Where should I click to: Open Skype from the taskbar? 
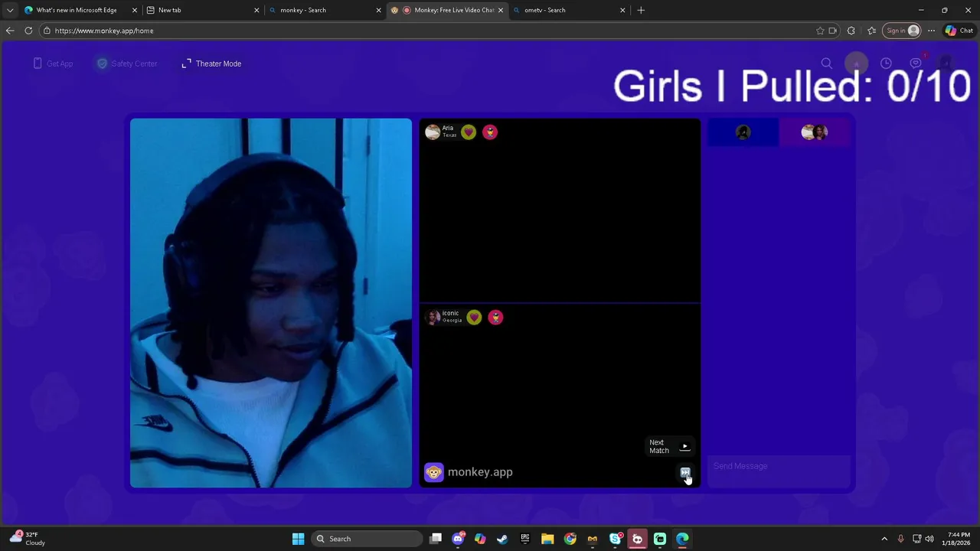click(615, 539)
